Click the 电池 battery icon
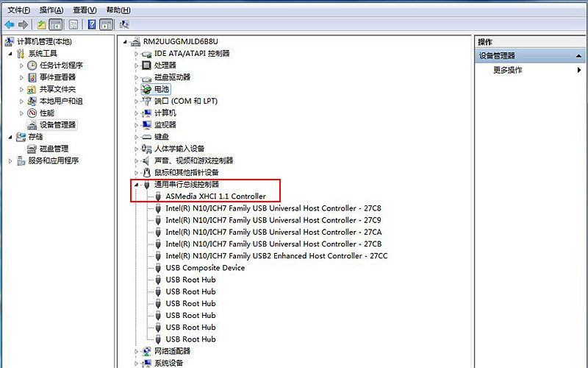The width and height of the screenshot is (588, 368). pos(146,89)
